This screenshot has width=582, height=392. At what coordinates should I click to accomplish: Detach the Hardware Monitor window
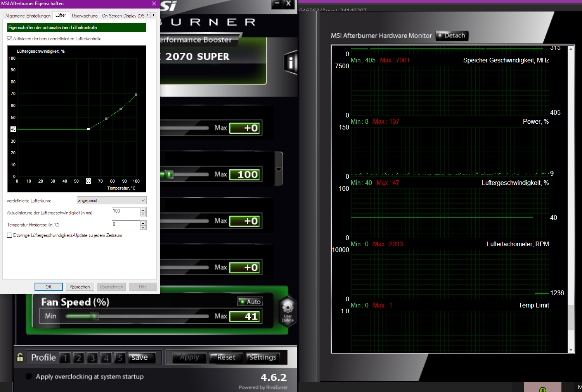(452, 36)
